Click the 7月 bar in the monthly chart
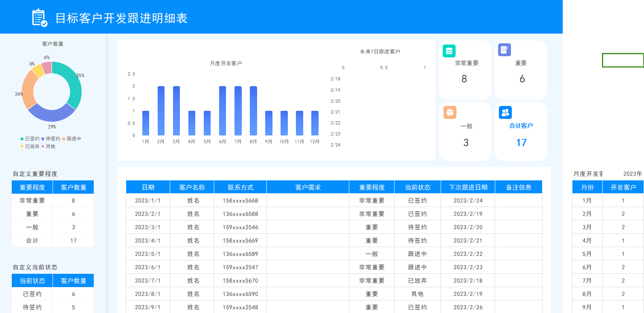The width and height of the screenshot is (644, 313). pos(238,111)
